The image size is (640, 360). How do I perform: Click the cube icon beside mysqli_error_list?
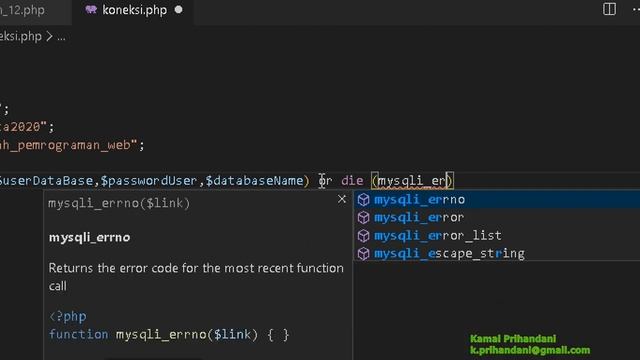coord(363,236)
